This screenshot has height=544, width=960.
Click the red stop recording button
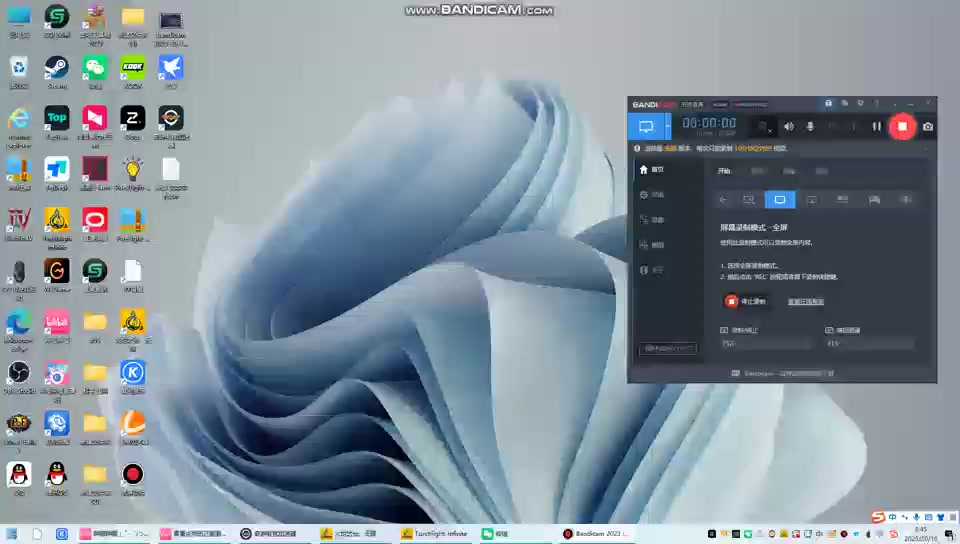point(902,126)
